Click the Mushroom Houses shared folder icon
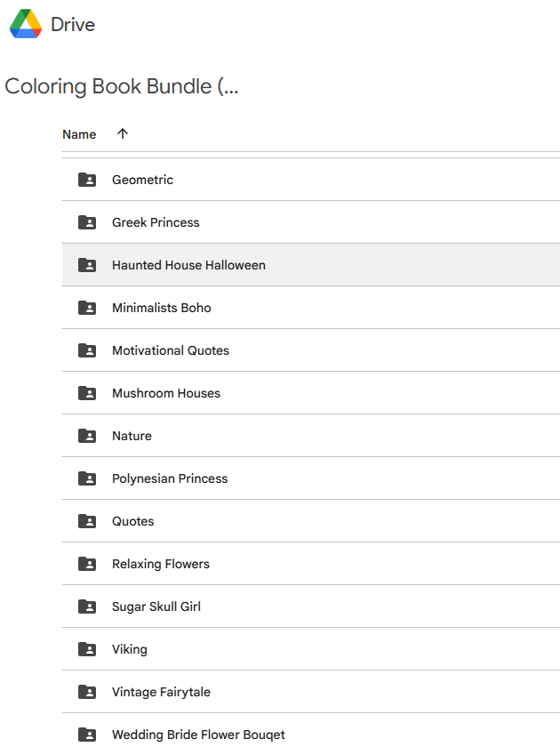This screenshot has width=560, height=755. click(x=87, y=393)
